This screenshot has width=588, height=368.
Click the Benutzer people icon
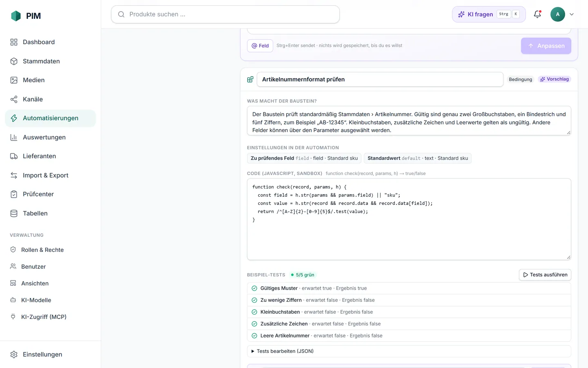click(x=13, y=267)
